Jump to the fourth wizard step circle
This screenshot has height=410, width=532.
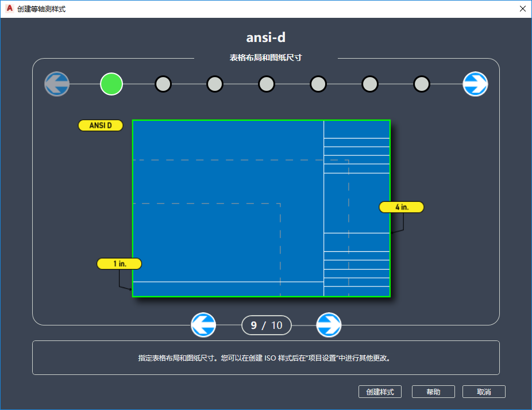point(267,84)
